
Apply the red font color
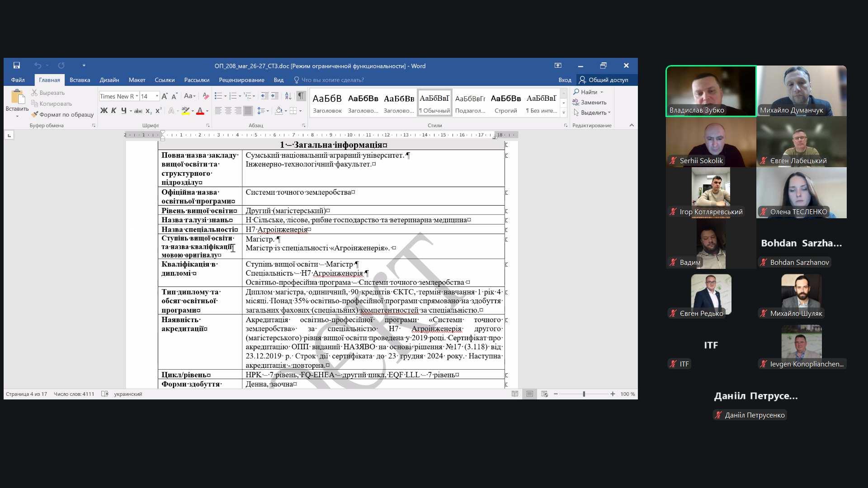click(x=200, y=111)
